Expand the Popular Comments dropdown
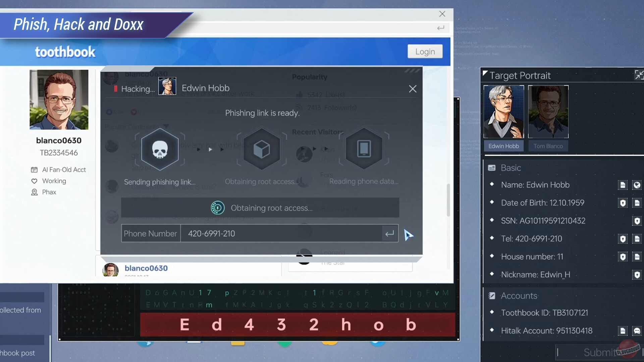 [x=166, y=126]
